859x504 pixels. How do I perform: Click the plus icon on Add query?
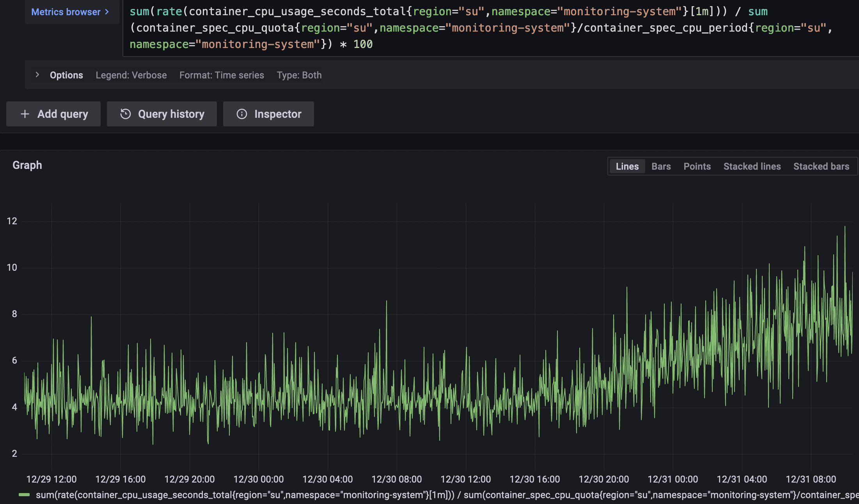(x=25, y=114)
